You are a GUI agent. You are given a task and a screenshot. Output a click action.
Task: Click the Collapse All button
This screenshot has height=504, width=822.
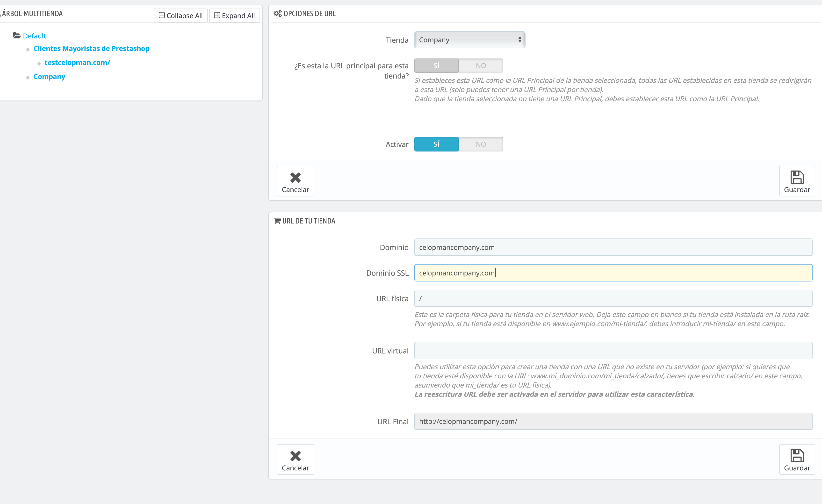[x=180, y=15]
